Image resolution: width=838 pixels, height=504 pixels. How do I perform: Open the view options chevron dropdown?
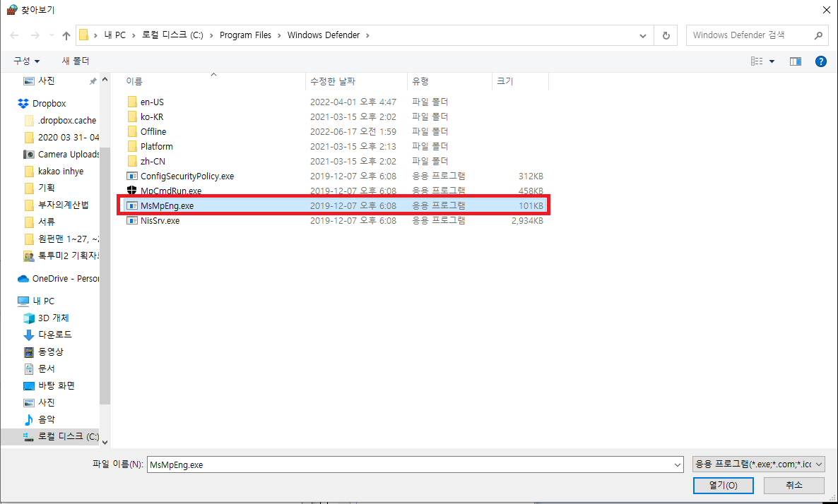point(772,61)
